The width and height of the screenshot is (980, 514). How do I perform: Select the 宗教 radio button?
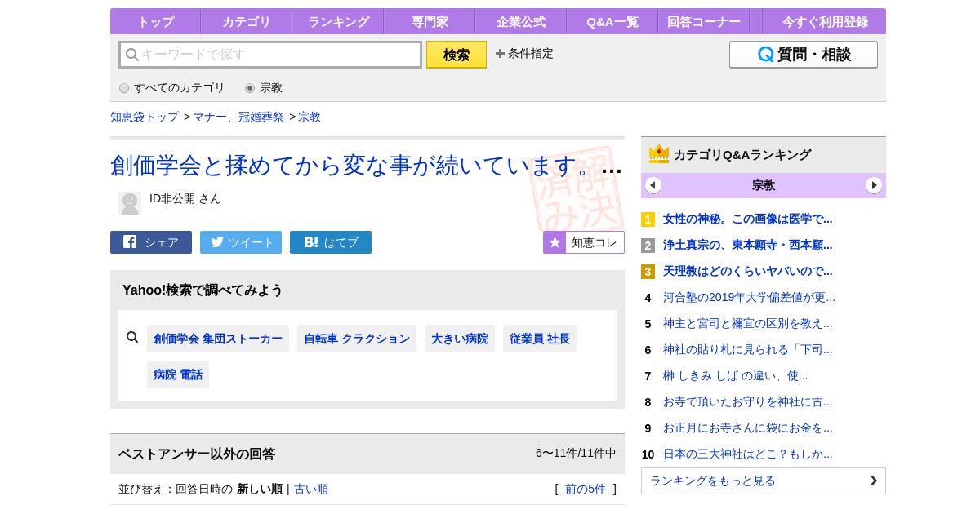coord(250,88)
